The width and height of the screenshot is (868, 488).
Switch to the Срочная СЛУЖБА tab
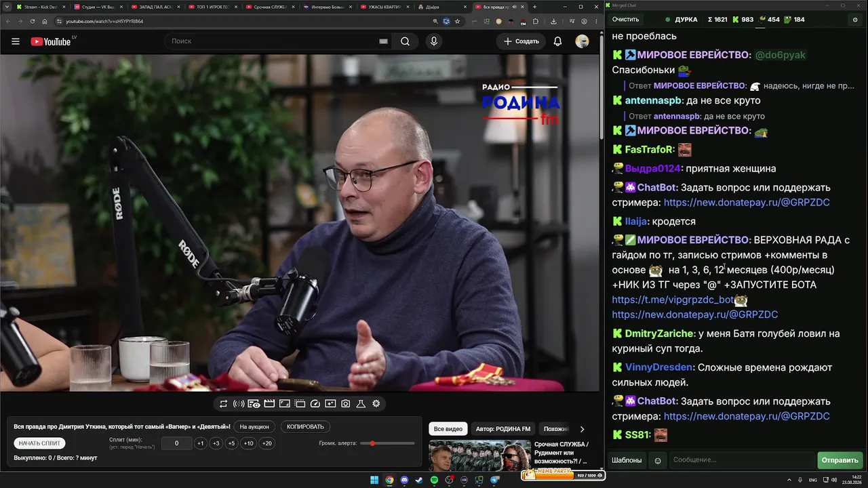(x=270, y=7)
